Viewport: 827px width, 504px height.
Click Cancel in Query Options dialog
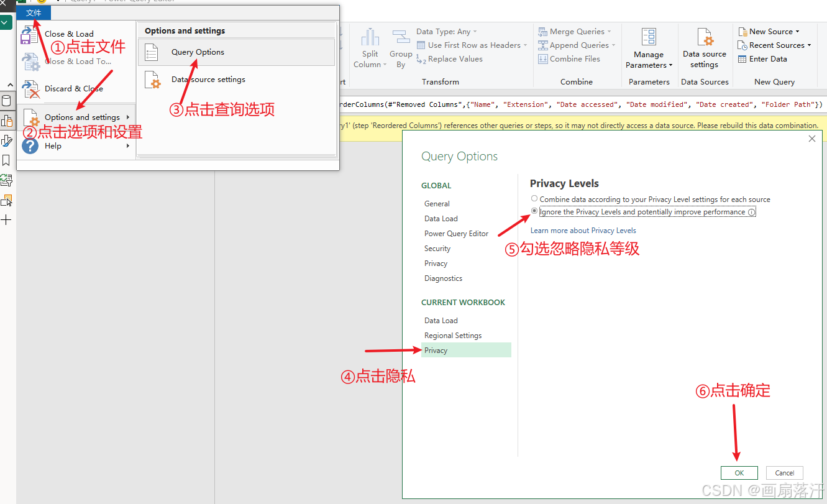pos(785,473)
